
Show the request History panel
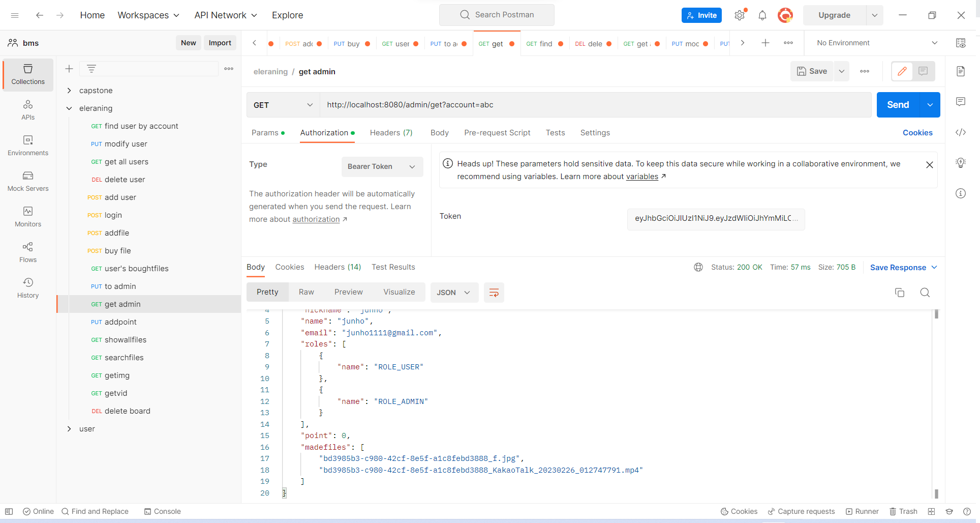click(x=28, y=288)
